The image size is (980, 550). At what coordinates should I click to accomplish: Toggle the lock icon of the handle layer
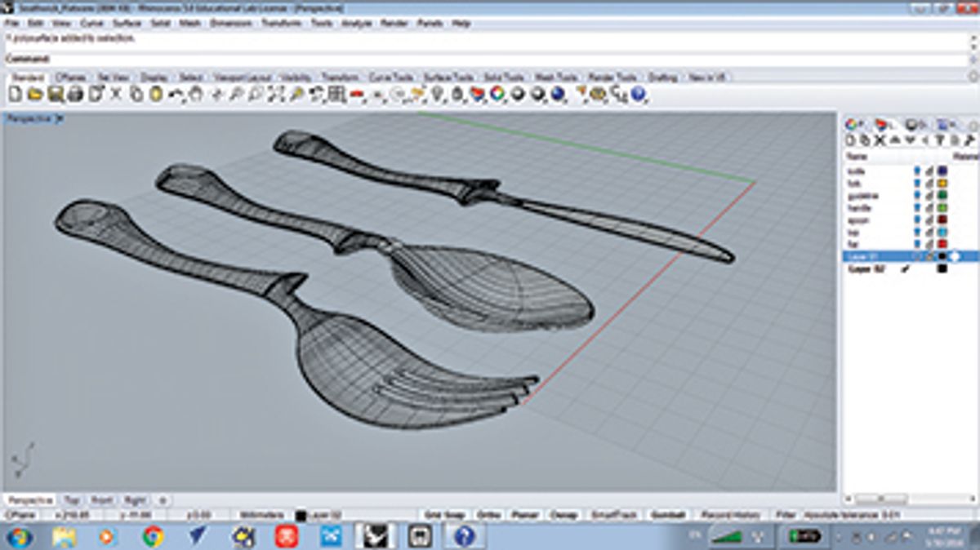[x=929, y=208]
